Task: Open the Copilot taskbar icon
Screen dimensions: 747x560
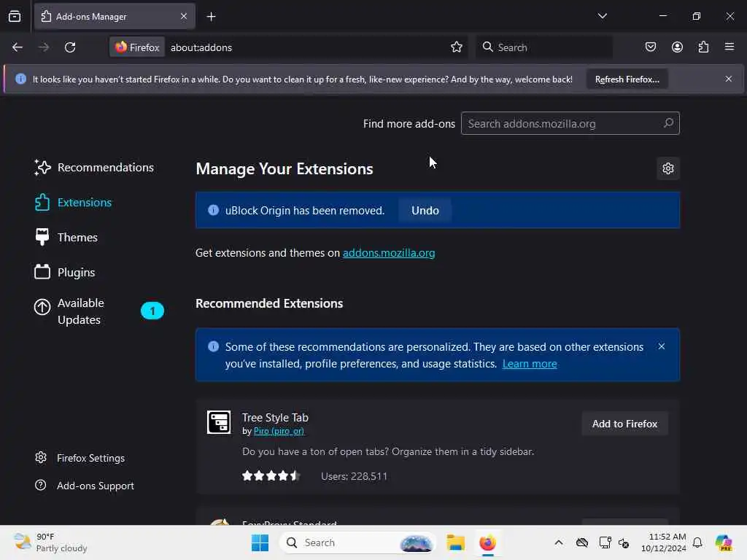Action: 724,542
